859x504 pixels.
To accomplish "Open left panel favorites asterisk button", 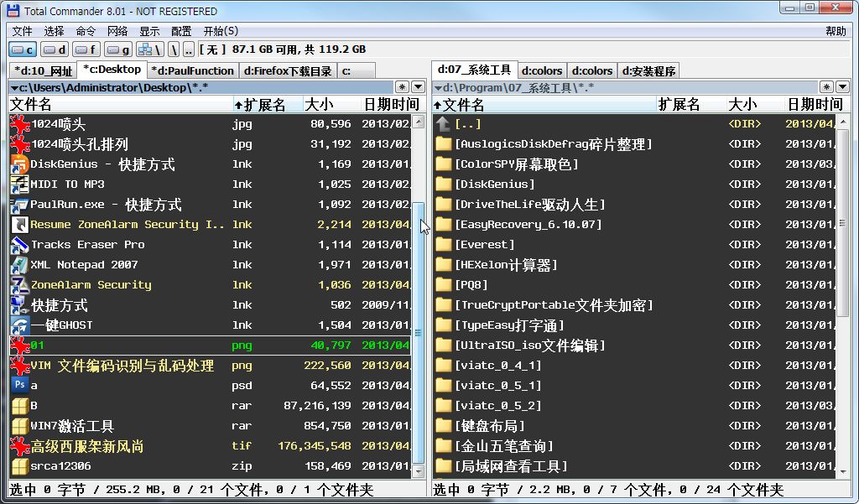I will pos(402,87).
